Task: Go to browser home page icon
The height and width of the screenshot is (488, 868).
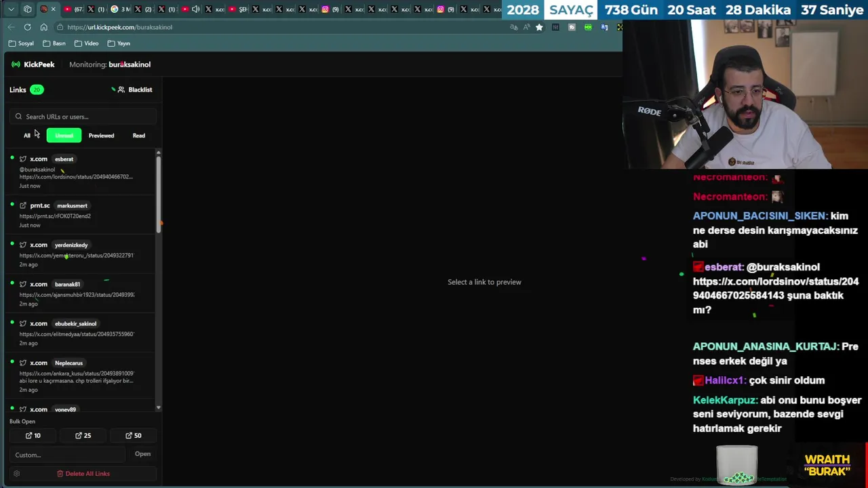Action: 43,27
